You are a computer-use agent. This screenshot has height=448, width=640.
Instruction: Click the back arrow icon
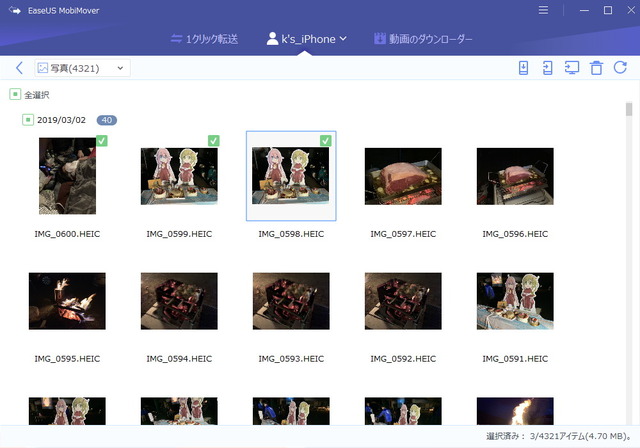(19, 68)
